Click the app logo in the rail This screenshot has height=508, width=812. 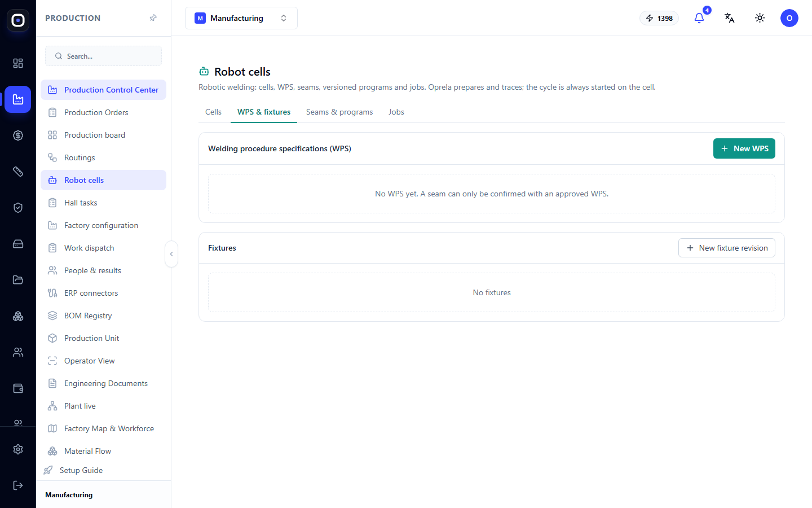[x=18, y=20]
